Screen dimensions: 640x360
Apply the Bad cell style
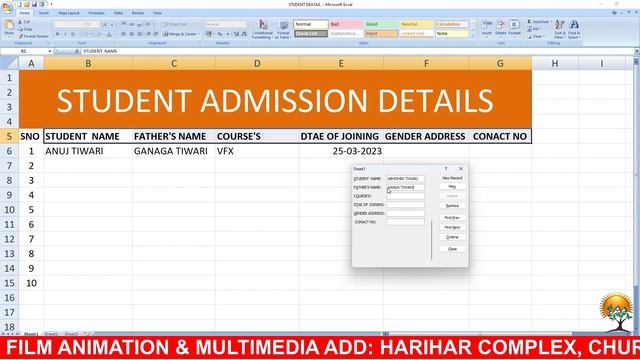(x=345, y=24)
